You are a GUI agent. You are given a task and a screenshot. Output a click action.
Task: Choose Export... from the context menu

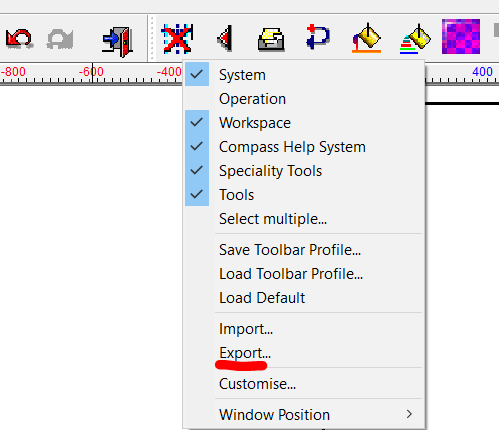pos(304,353)
